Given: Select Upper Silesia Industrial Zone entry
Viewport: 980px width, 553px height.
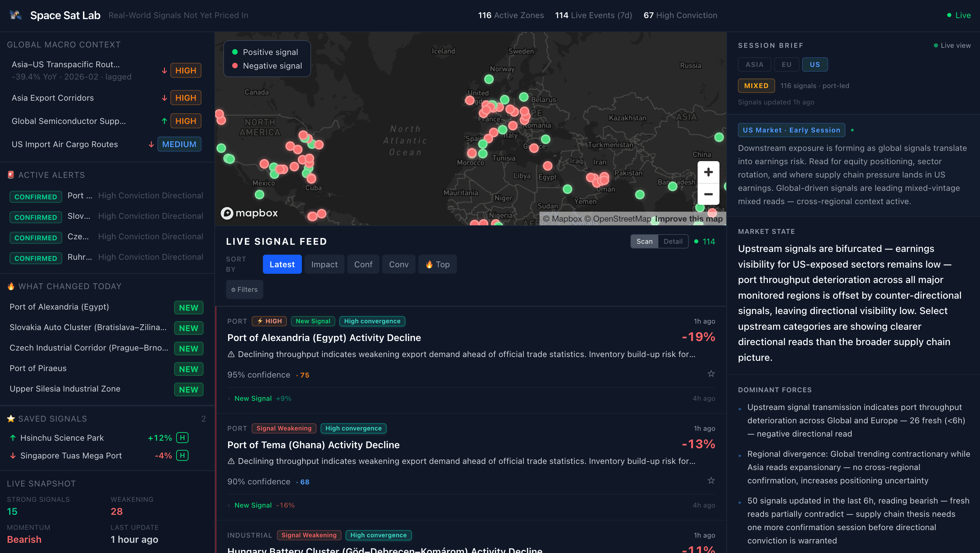Looking at the screenshot, I should click(x=107, y=389).
